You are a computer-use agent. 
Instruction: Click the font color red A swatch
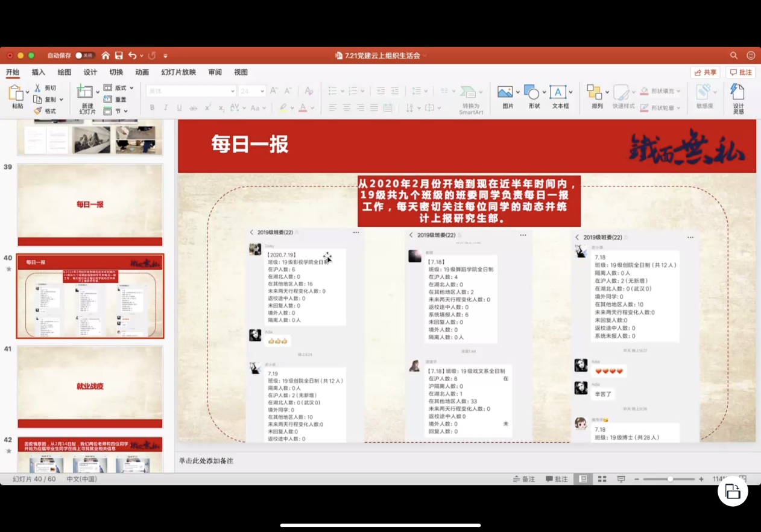pos(303,108)
